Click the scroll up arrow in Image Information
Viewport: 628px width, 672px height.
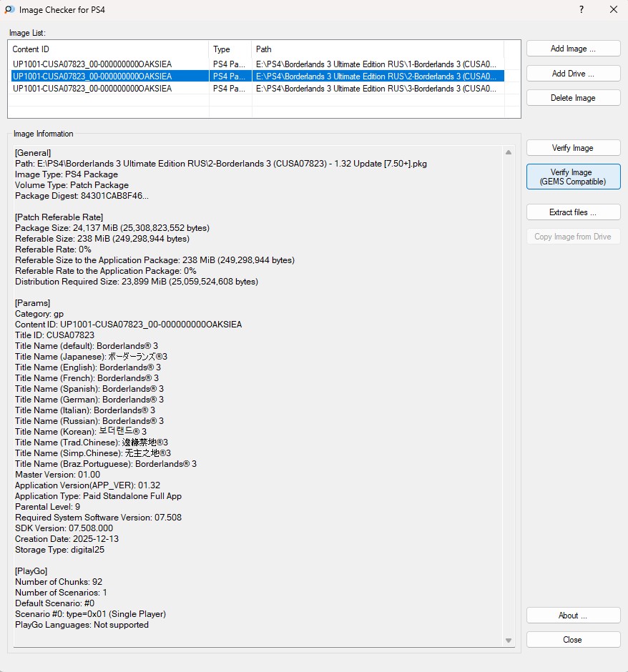pos(509,152)
